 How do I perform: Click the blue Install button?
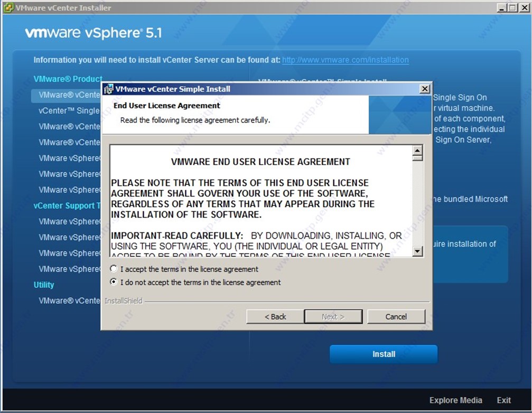(384, 354)
